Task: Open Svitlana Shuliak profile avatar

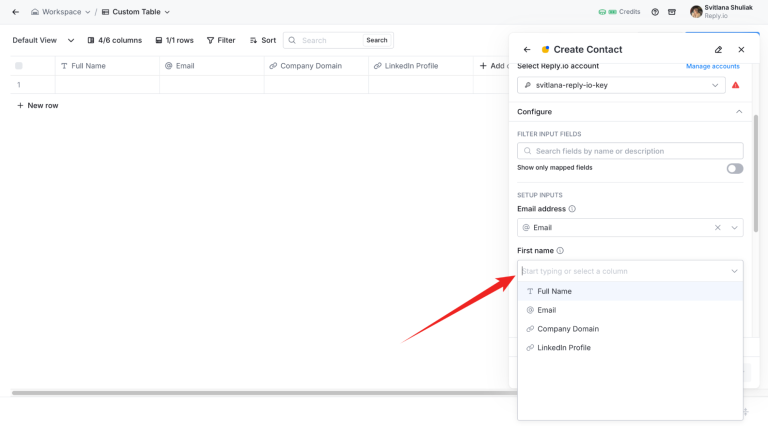Action: click(x=696, y=12)
